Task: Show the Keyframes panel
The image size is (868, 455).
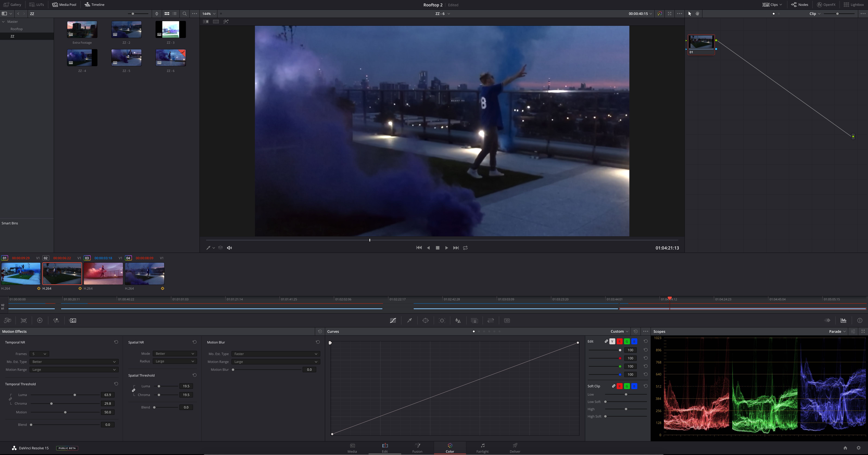Action: click(828, 320)
